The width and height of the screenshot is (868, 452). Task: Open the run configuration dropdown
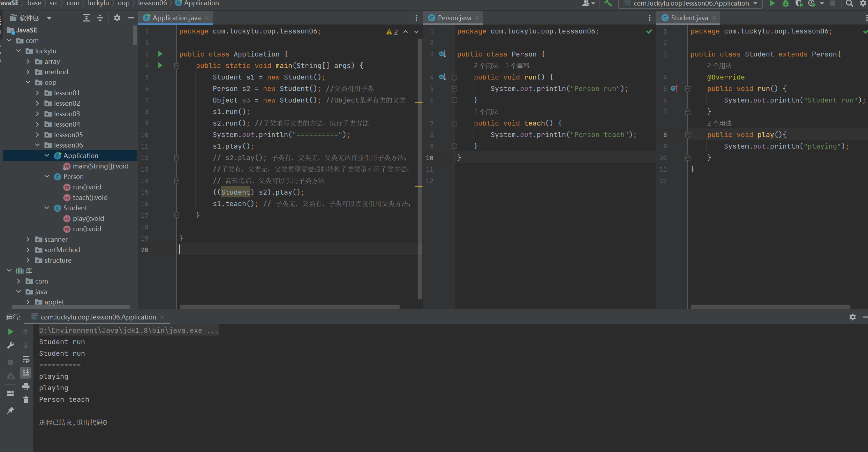click(690, 3)
